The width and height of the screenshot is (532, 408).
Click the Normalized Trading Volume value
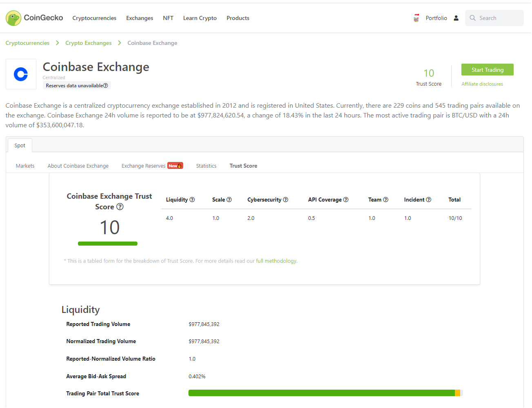204,341
